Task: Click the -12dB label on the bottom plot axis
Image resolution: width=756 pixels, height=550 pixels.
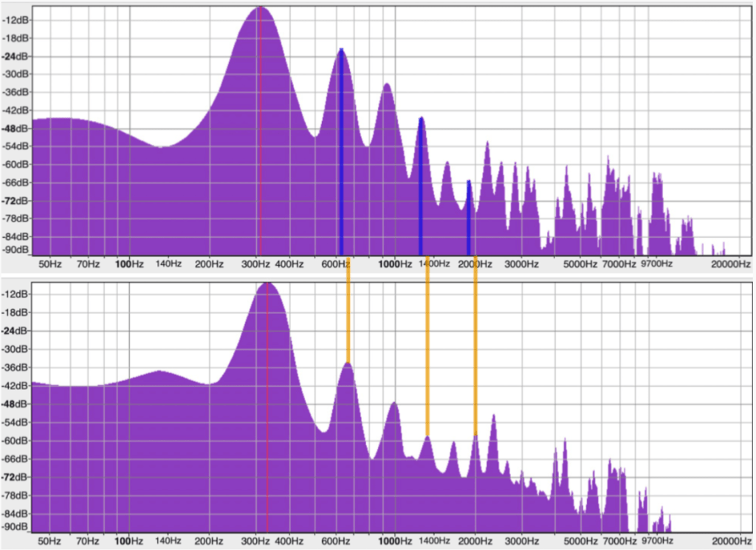Action: [x=16, y=295]
